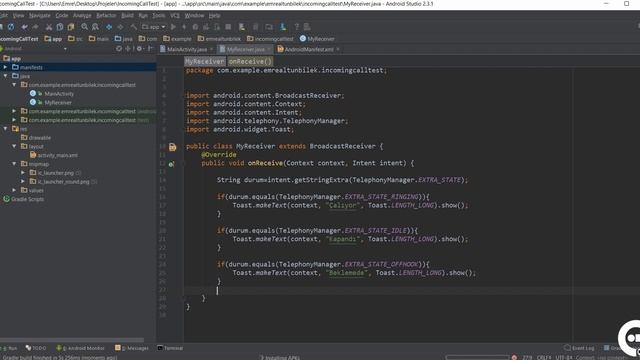Click the Paste icon in the toolbar

tap(71, 27)
